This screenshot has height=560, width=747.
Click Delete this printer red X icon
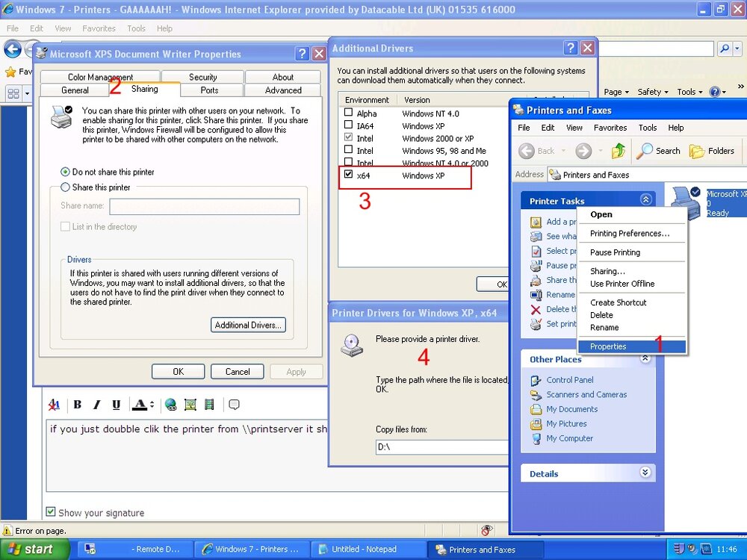click(x=536, y=310)
